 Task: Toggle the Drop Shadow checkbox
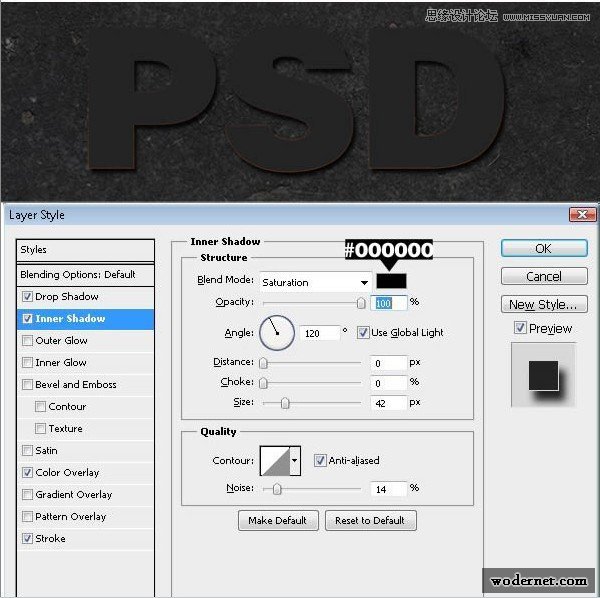[x=27, y=297]
